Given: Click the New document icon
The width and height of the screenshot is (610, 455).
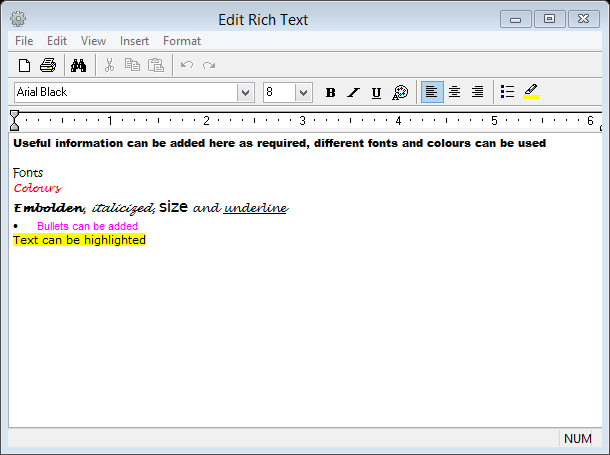Looking at the screenshot, I should [x=25, y=66].
